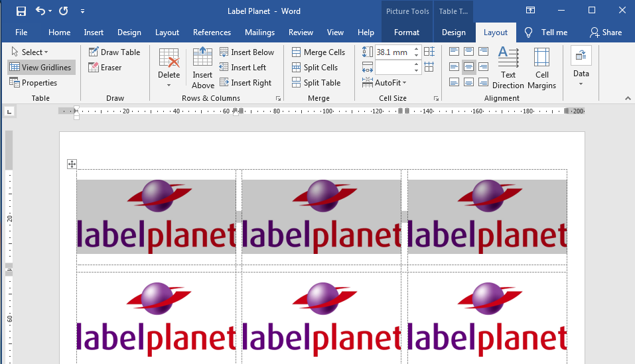This screenshot has height=364, width=635.
Task: Align cell content Top Left
Action: (454, 51)
